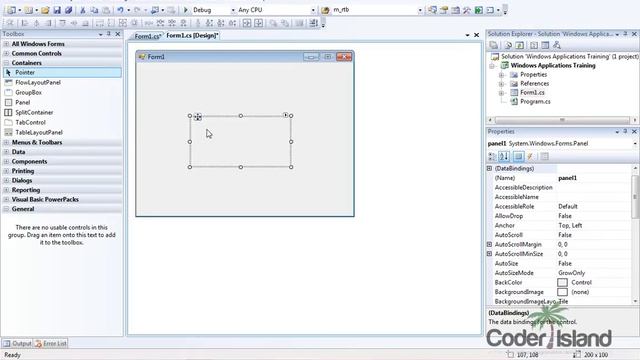Click Solution Explorer Properties toolbar icon
The height and width of the screenshot is (360, 640).
[493, 45]
